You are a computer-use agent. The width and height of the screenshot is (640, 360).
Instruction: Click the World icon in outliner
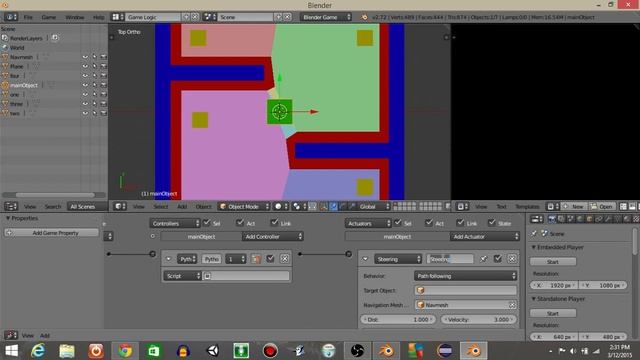(5, 47)
